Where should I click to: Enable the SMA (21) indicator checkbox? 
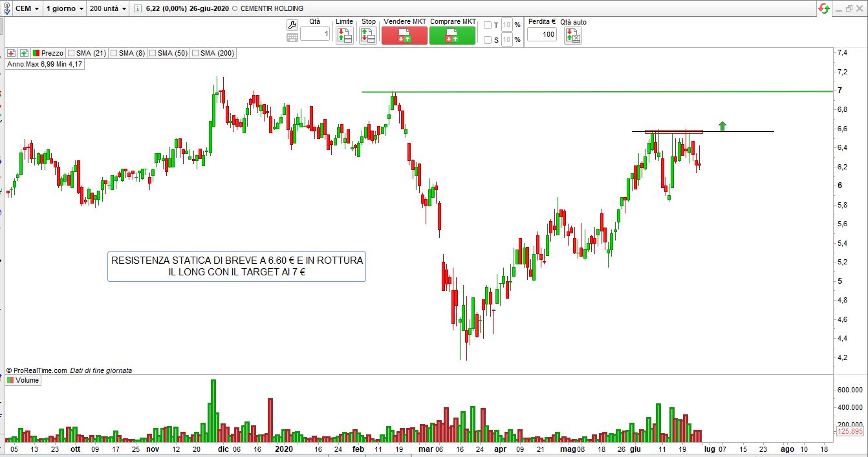(x=71, y=53)
